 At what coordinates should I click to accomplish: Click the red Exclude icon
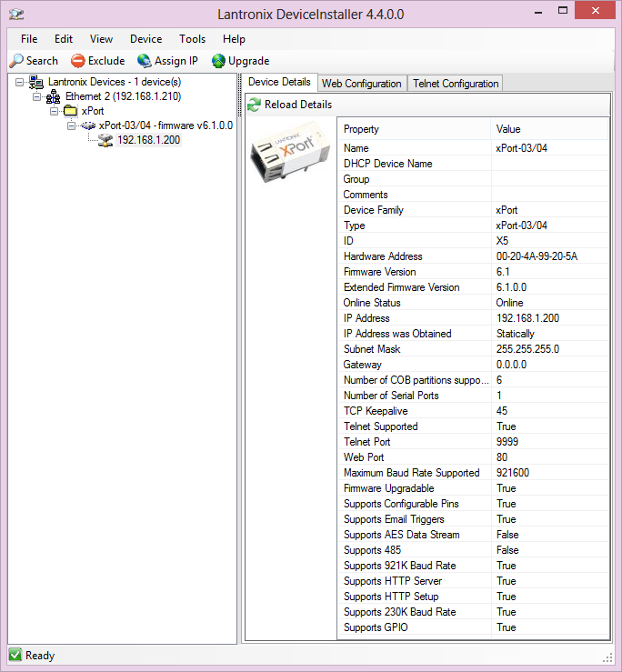tap(78, 61)
